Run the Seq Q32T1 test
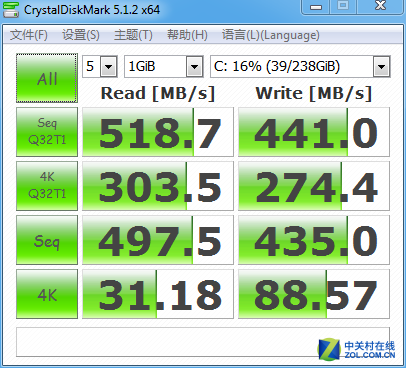 (47, 132)
